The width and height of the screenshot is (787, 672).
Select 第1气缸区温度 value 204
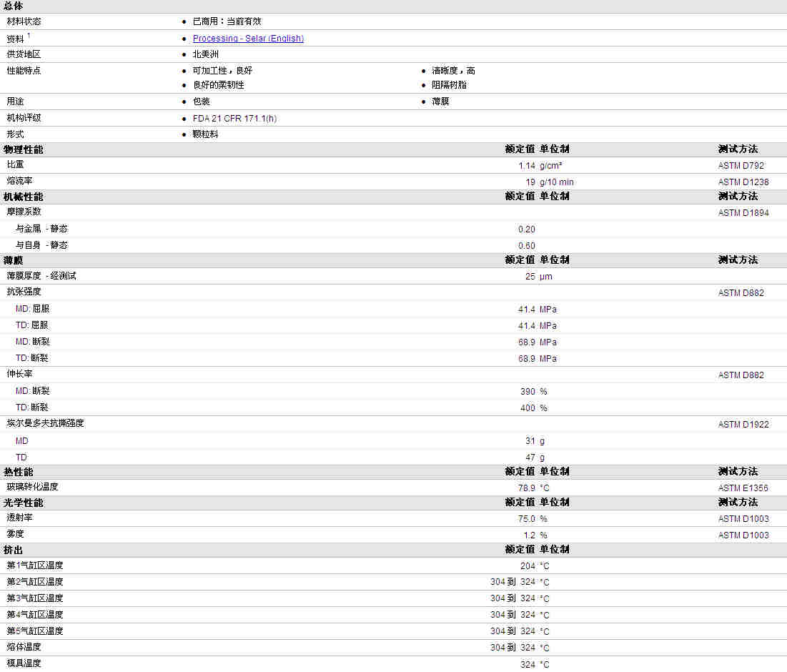[528, 566]
